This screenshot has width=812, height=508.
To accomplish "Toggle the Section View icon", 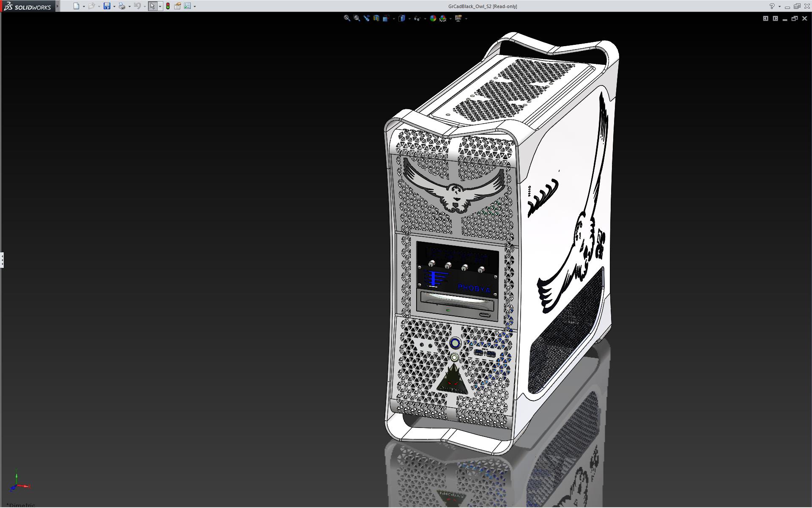I will [376, 18].
